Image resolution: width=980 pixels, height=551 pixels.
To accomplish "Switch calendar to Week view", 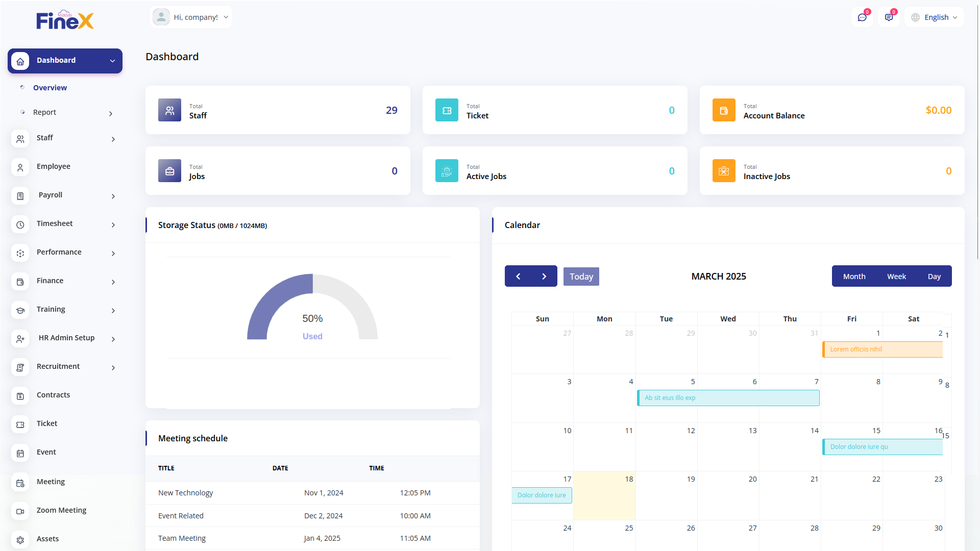I will [x=896, y=277].
